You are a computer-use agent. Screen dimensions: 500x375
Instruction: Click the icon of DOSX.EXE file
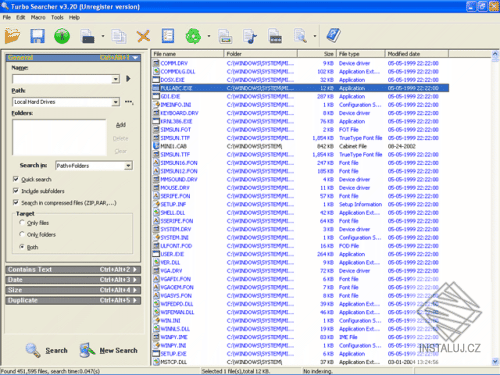[156, 80]
